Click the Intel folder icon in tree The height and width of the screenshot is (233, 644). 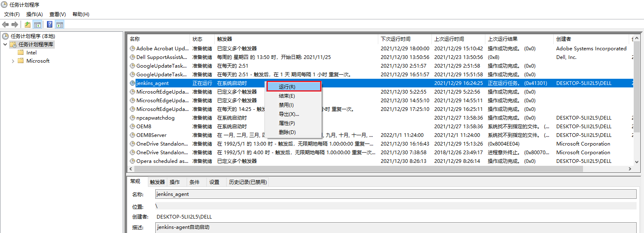pos(21,52)
